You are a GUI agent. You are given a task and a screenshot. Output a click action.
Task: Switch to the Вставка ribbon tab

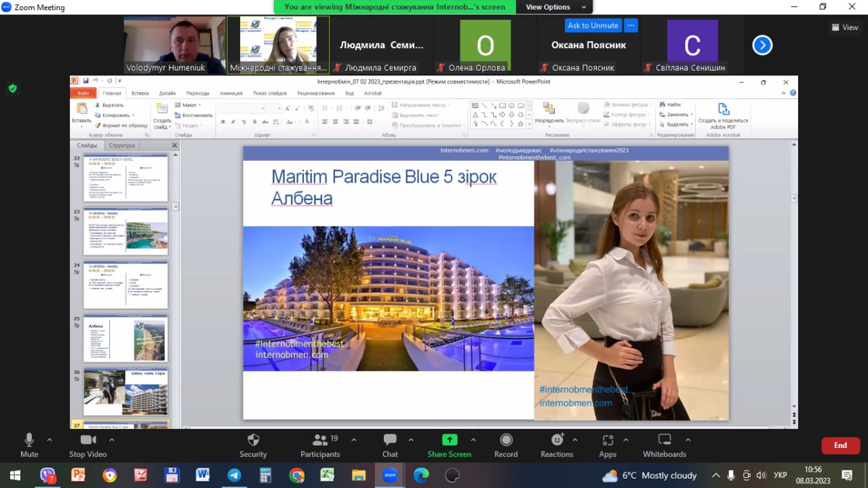[140, 93]
